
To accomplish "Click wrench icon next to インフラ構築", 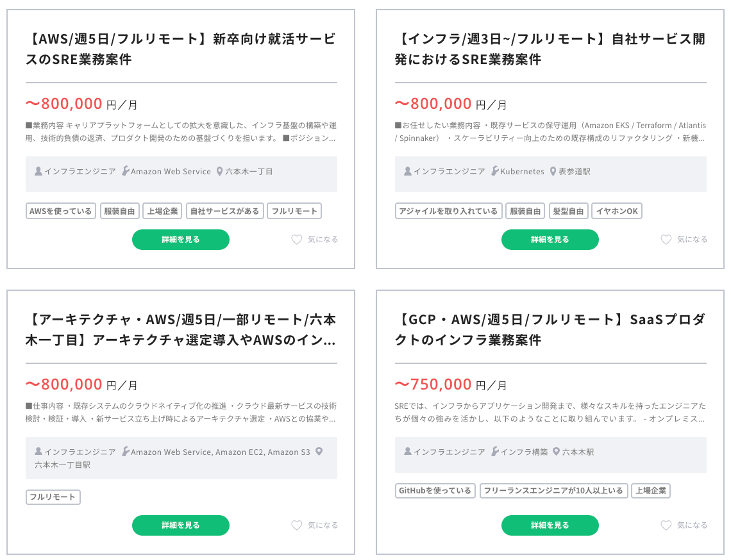I will point(495,452).
